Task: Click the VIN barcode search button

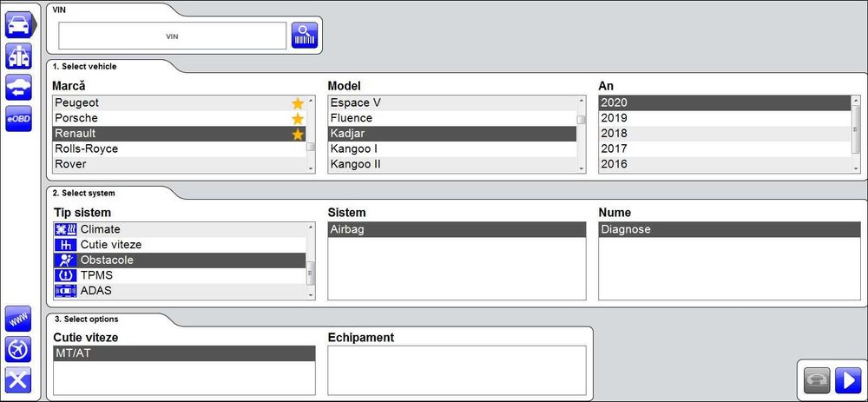Action: point(305,36)
